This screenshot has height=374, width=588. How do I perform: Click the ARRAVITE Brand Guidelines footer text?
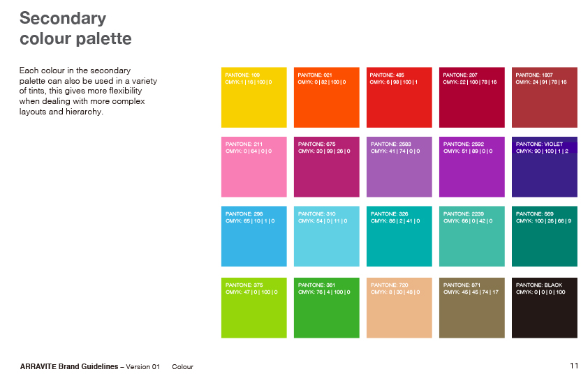[69, 366]
